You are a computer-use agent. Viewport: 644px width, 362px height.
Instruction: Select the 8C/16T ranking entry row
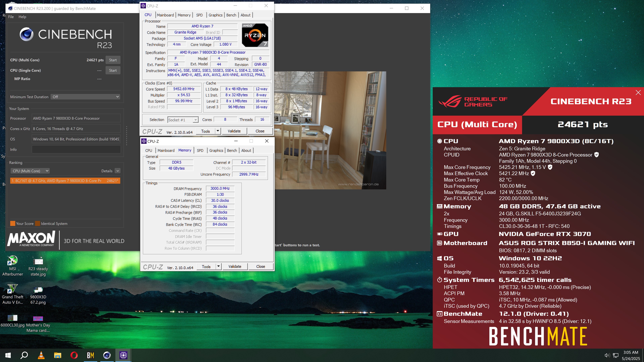(x=65, y=181)
